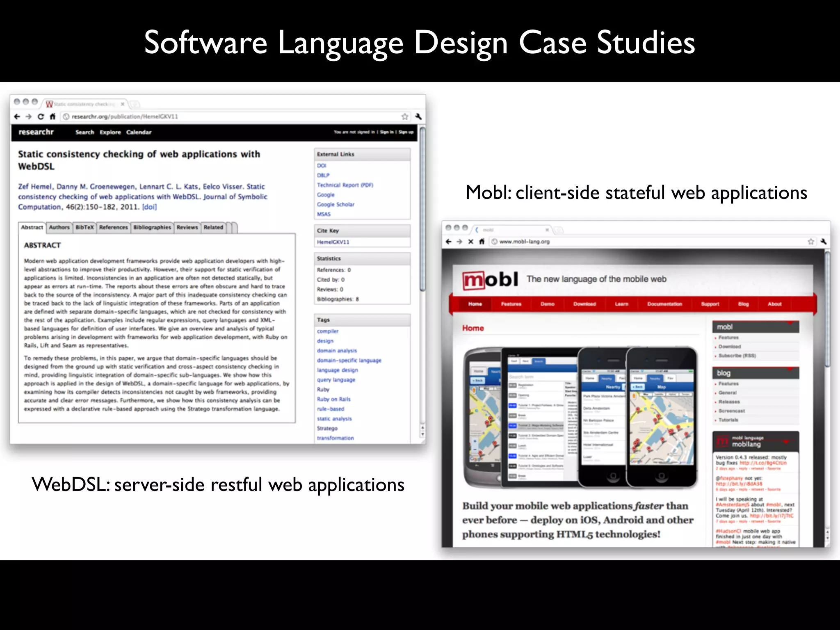Click the [doi] link in citation
Viewport: 840px width, 630px height.
149,207
